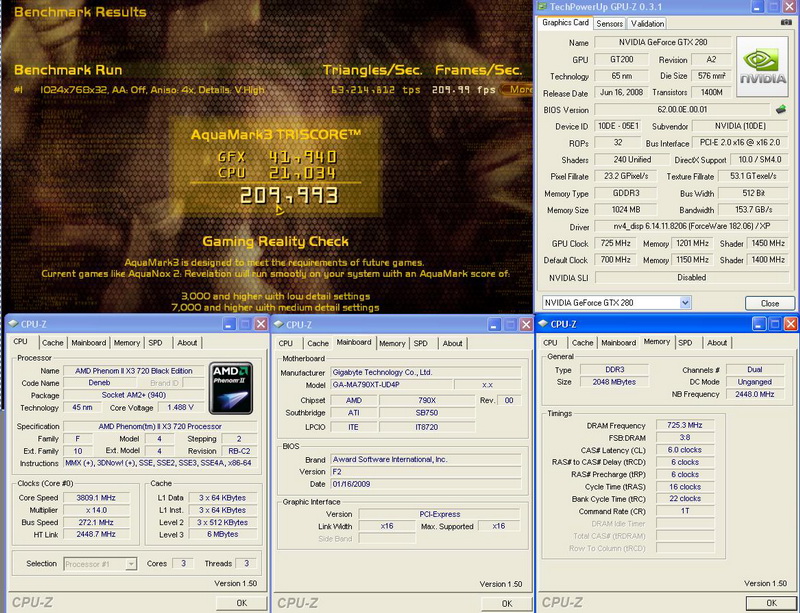Open the SPD tab in the first CPU-Z window
This screenshot has height=613, width=800.
click(x=156, y=343)
